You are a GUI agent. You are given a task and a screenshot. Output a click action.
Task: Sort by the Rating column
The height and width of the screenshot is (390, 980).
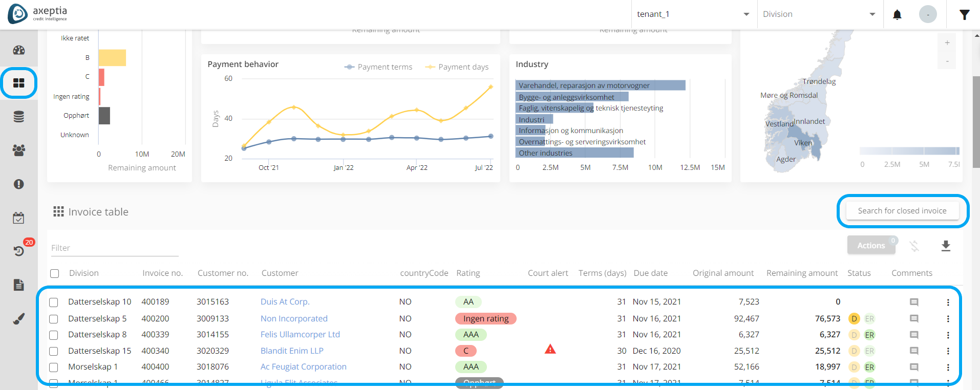tap(468, 273)
